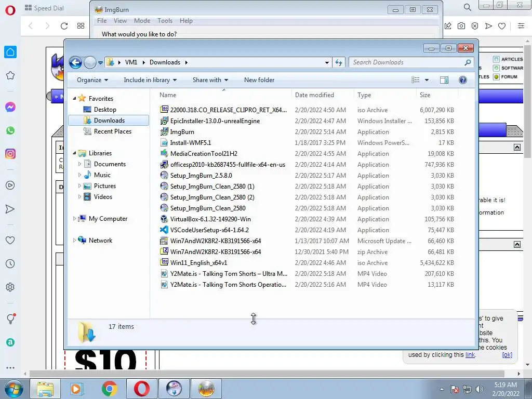Open Include in library dropdown
The width and height of the screenshot is (532, 399).
point(150,80)
